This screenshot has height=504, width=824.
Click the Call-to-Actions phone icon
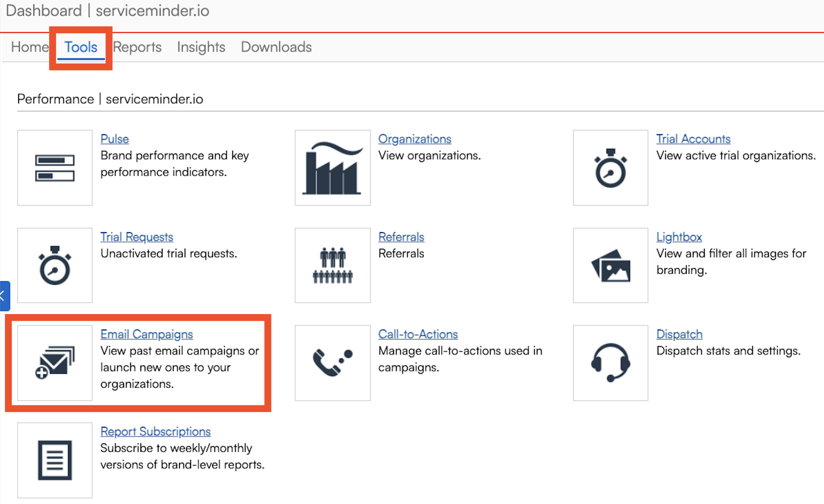click(332, 363)
